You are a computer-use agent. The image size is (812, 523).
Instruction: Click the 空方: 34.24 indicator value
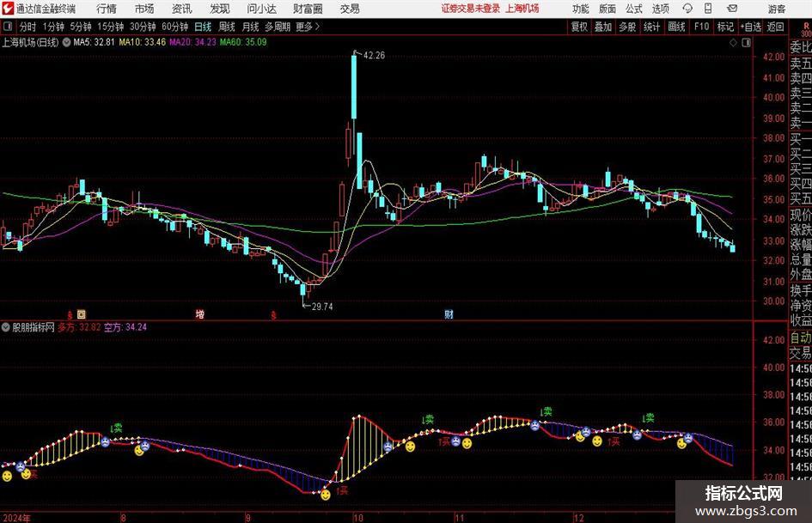click(125, 327)
